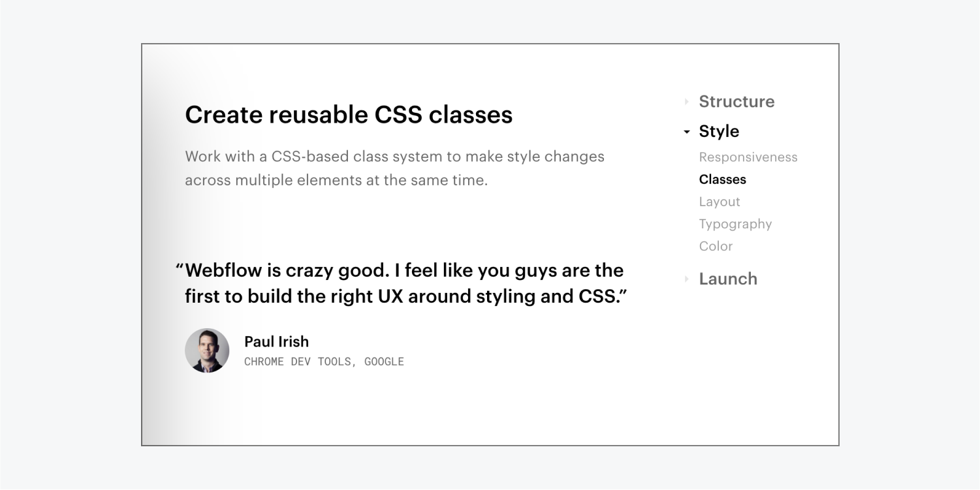Click the opening quotation mark of testimonial

[180, 267]
